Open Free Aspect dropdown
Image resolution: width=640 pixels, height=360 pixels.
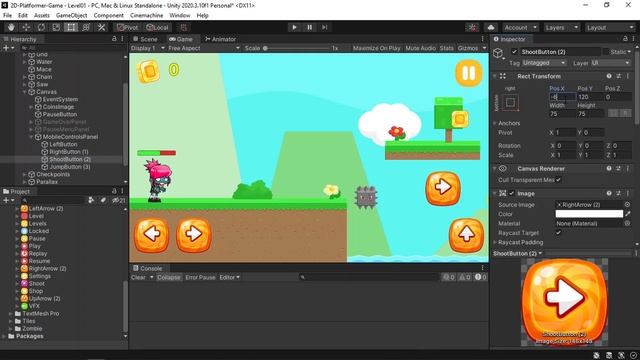point(204,48)
